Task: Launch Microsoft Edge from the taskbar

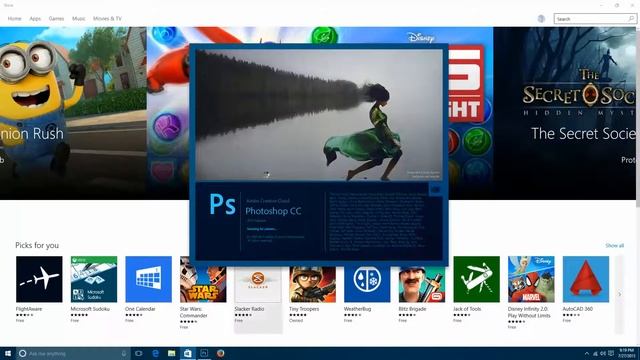Action: click(x=156, y=353)
